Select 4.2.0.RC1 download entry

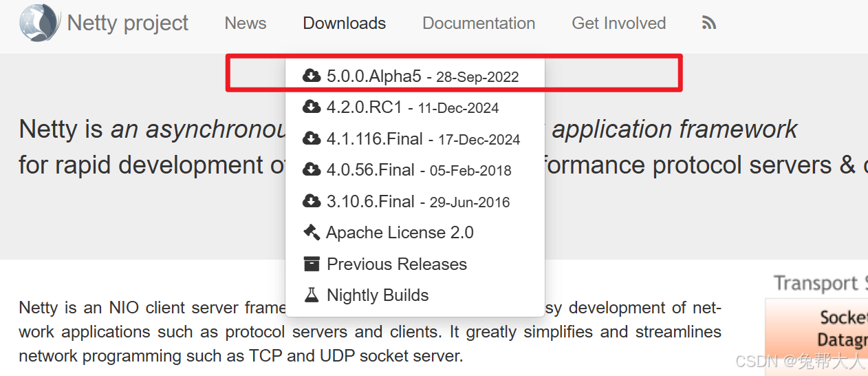click(x=415, y=107)
